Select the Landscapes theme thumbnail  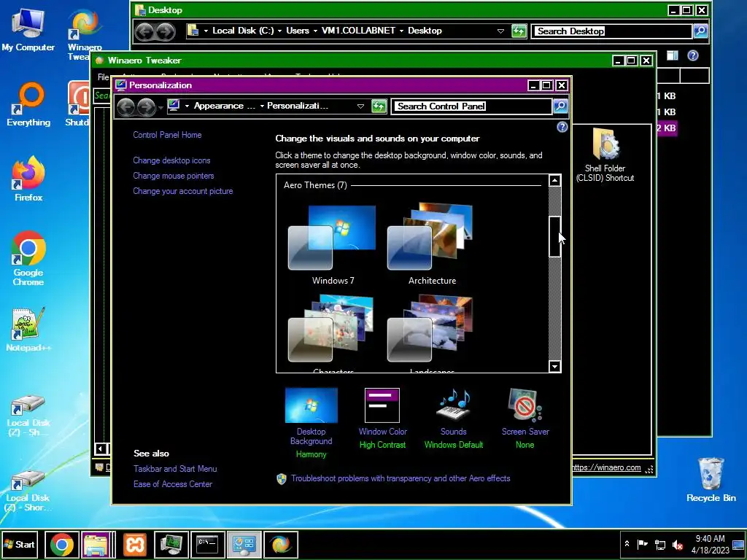tap(431, 329)
